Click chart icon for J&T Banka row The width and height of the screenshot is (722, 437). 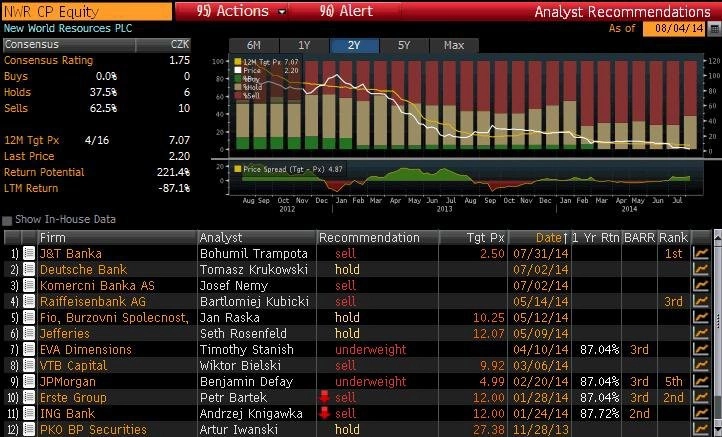point(701,253)
